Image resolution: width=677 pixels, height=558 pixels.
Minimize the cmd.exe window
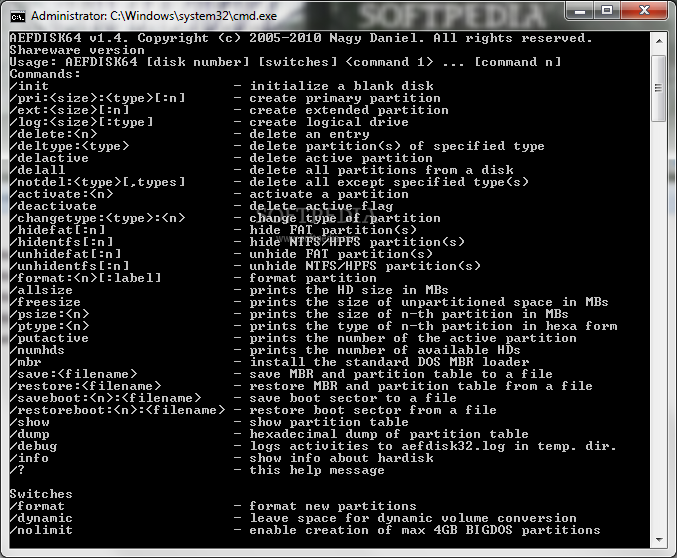[580, 10]
